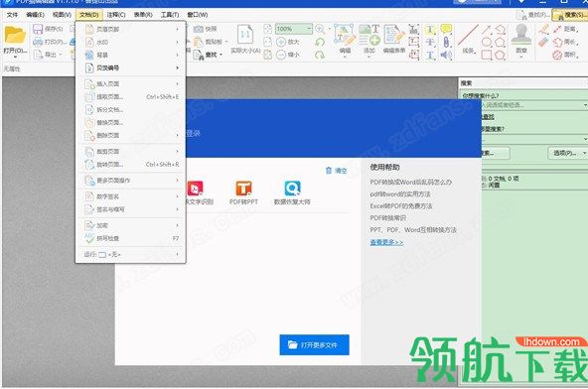Click the 查找(F) find button top right
The width and height of the screenshot is (588, 389).
pos(533,15)
